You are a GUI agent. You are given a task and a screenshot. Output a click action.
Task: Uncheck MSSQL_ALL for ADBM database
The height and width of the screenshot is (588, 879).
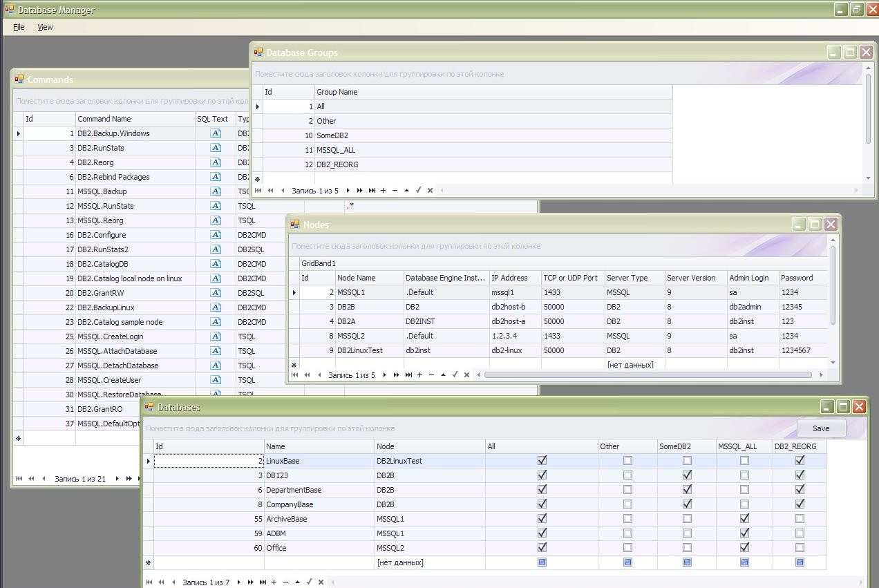click(744, 533)
